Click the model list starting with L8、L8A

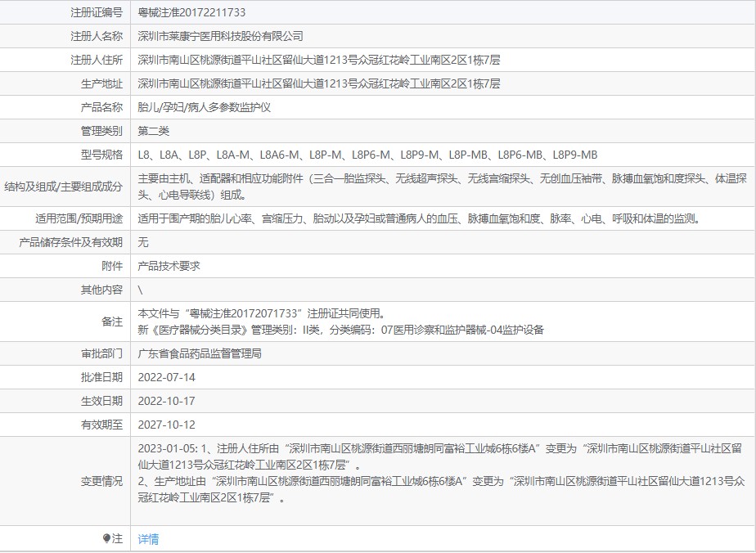pos(367,155)
